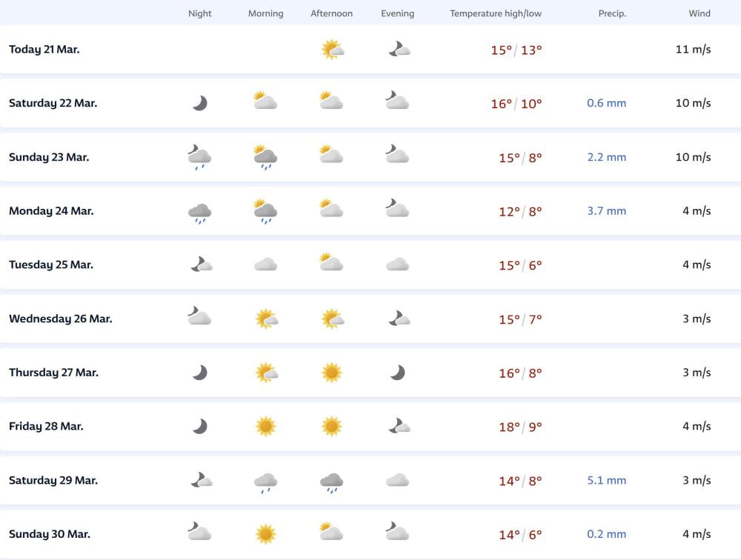Click Thursday 27 Mar. evening moon icon
Image resolution: width=741 pixels, height=560 pixels.
398,373
